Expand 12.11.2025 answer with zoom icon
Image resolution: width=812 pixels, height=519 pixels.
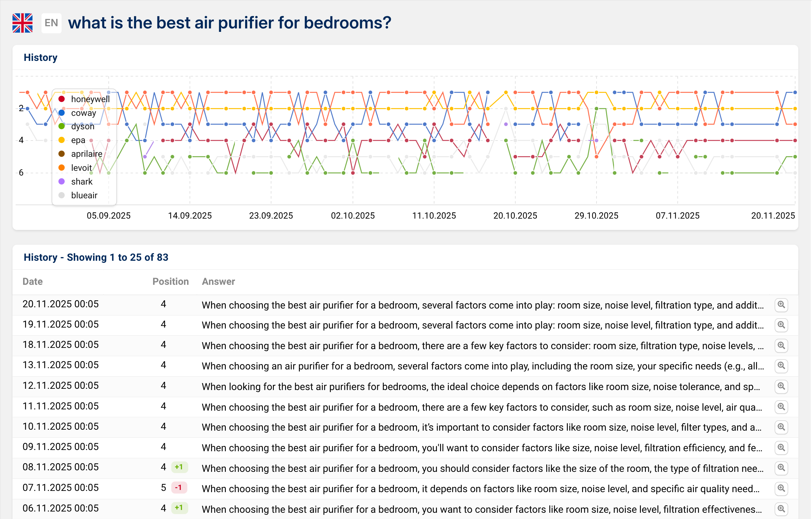click(x=781, y=386)
